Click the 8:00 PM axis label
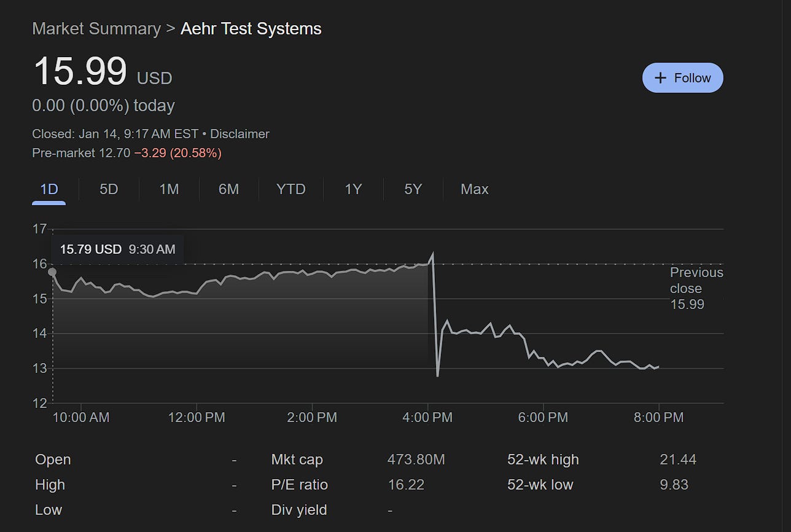 click(x=658, y=418)
